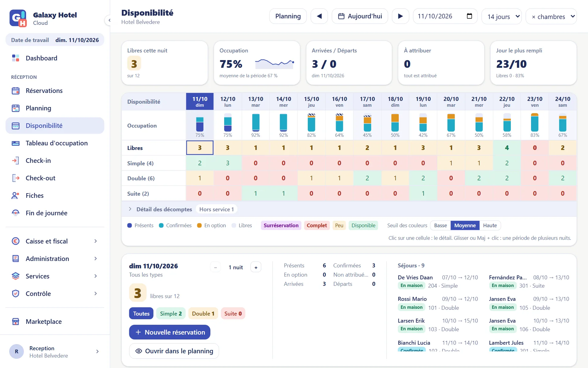The height and width of the screenshot is (368, 588).
Task: Click the Galaxy Hotel logo icon
Action: point(18,18)
